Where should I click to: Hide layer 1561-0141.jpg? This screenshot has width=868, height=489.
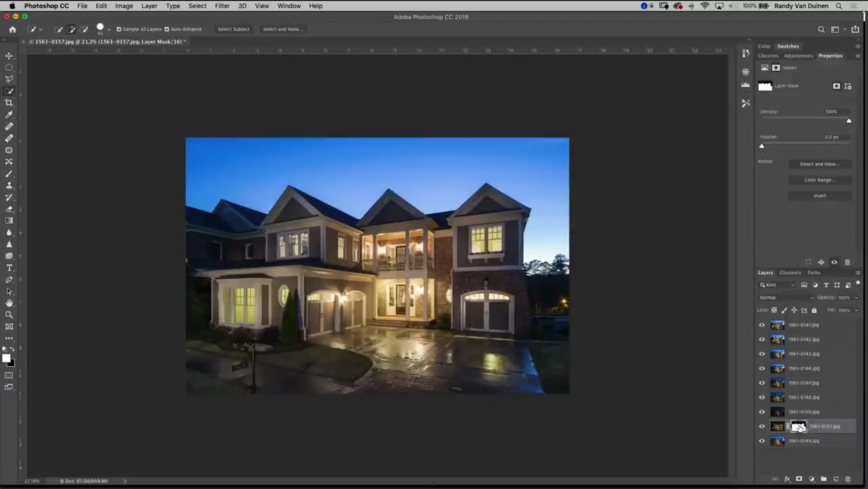pyautogui.click(x=762, y=325)
